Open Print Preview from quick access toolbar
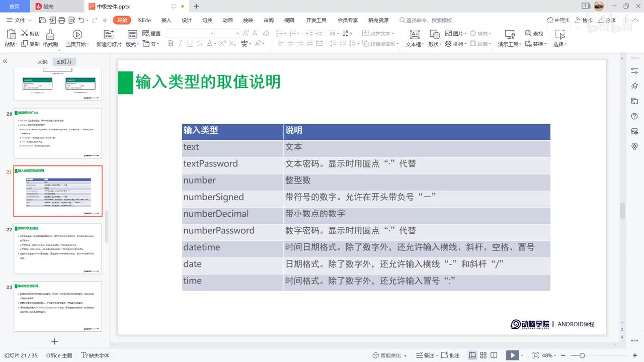 tap(71, 20)
